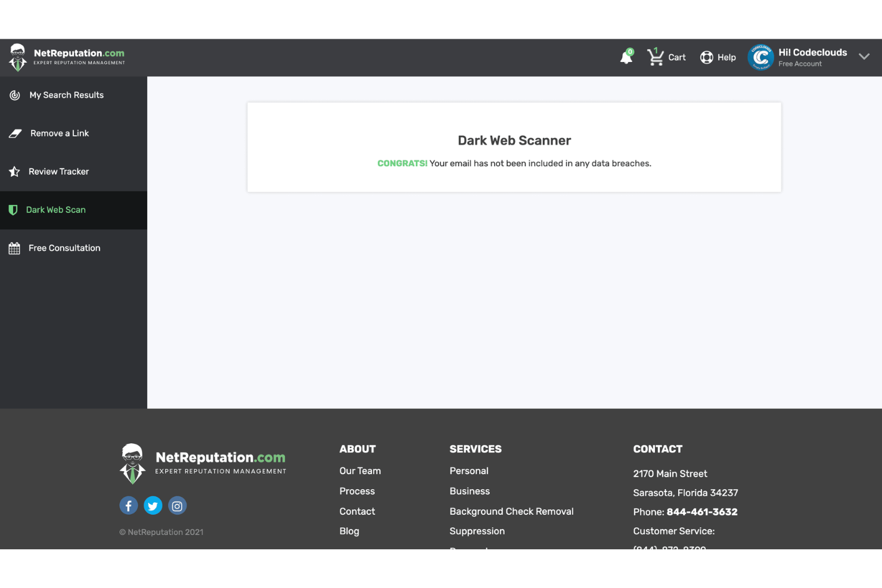This screenshot has width=882, height=588.
Task: Click the phone number 844-461-3632
Action: pos(702,512)
